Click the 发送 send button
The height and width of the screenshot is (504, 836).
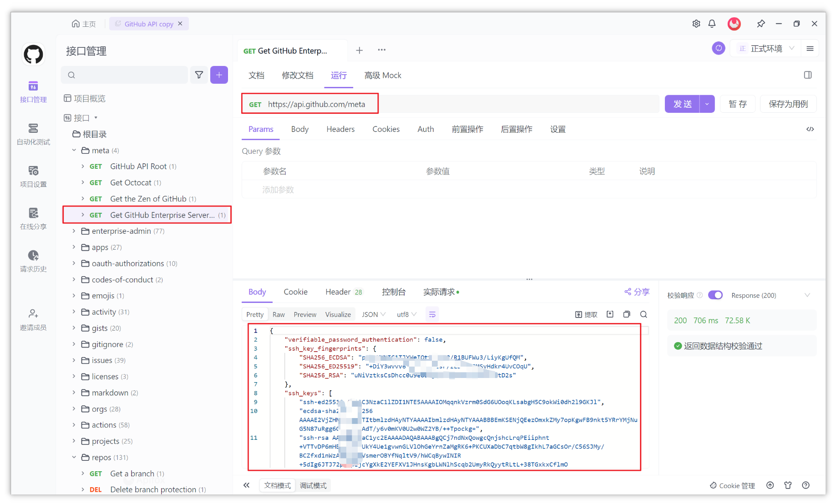(682, 104)
